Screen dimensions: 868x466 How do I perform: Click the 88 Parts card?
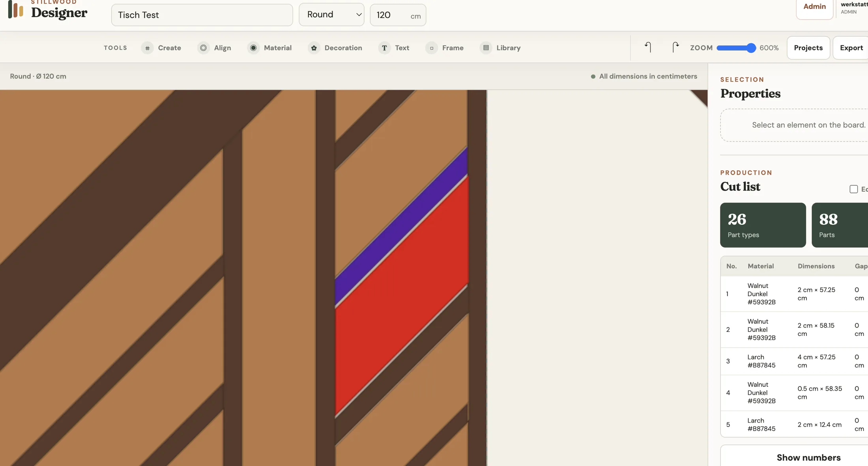pyautogui.click(x=840, y=225)
